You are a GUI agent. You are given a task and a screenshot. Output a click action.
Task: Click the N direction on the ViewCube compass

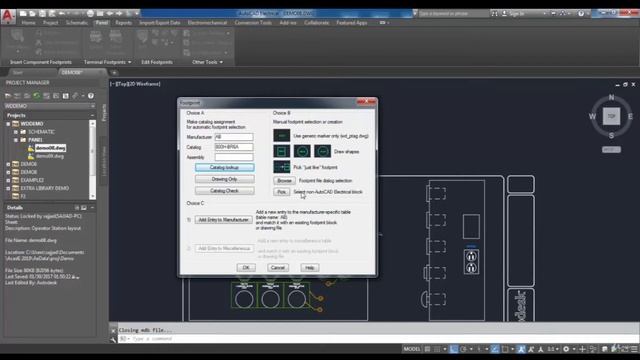[x=611, y=97]
